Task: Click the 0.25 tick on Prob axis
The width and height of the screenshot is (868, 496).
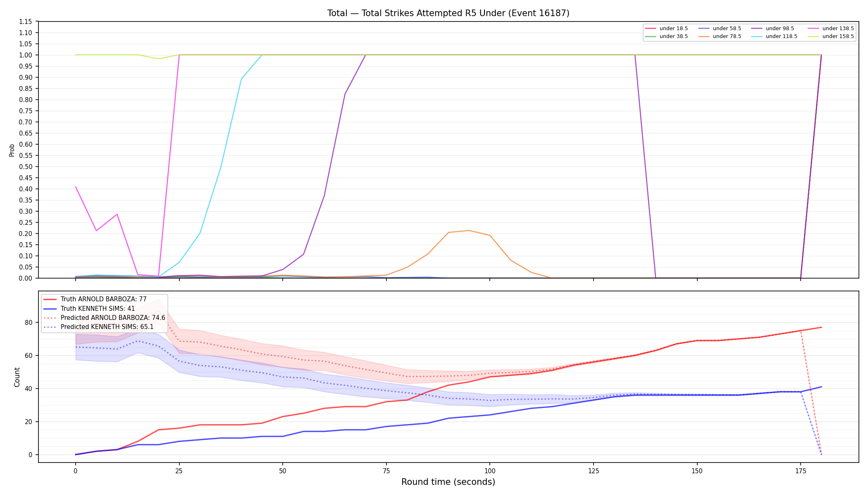Action: point(26,222)
